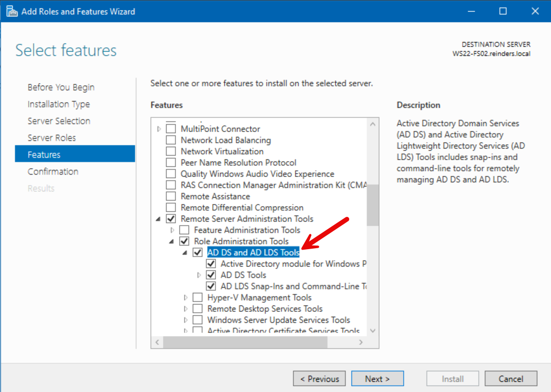Enable Hyper-V Management Tools
This screenshot has width=551, height=392.
coord(197,297)
